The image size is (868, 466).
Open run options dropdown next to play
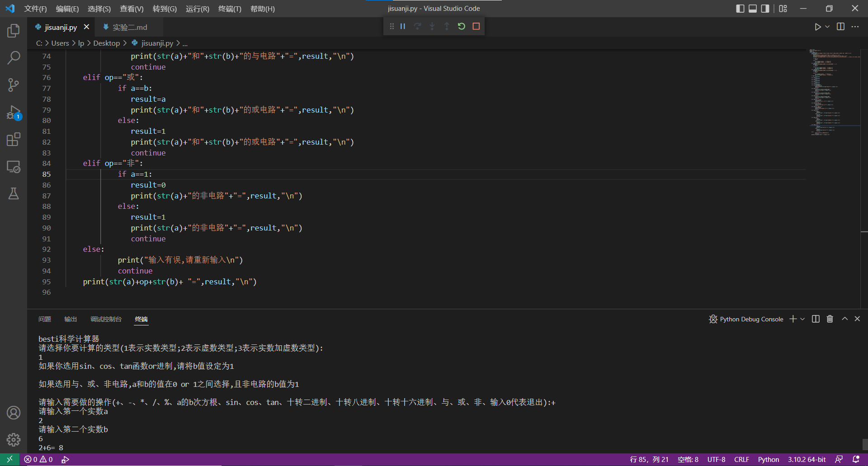pyautogui.click(x=827, y=27)
